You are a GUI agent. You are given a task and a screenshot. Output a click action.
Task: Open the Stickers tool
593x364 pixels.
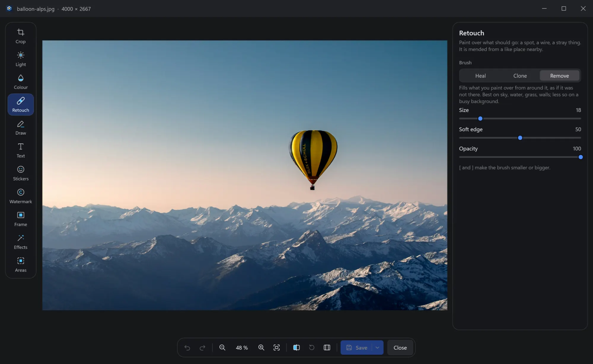(20, 173)
